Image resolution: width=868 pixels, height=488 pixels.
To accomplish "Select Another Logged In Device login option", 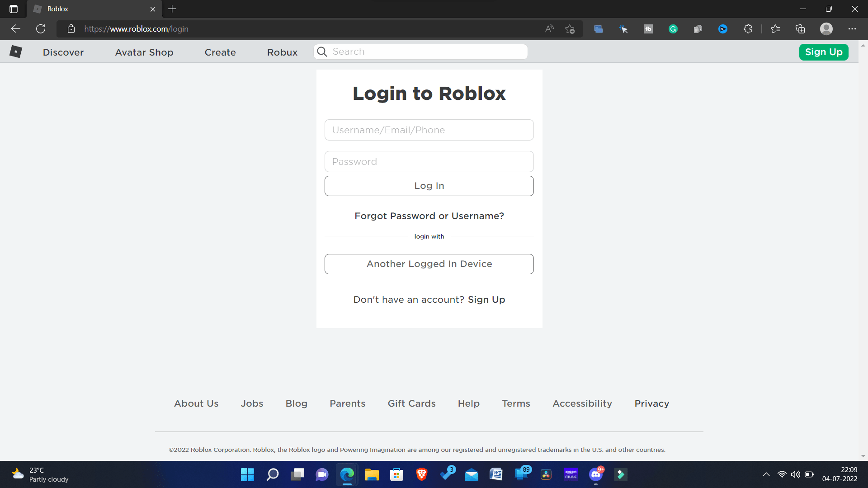I will click(429, 264).
